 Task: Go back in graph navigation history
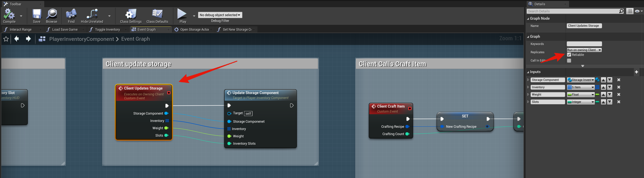tap(17, 39)
